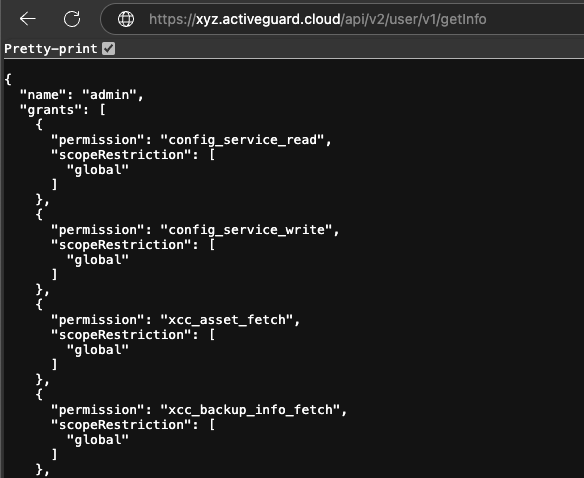Image resolution: width=584 pixels, height=478 pixels.
Task: Focus the address bar URL
Action: [x=317, y=19]
